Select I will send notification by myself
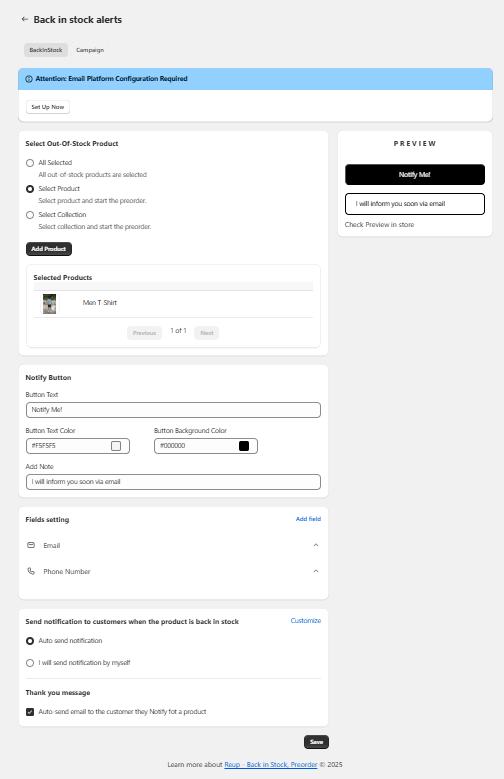Image resolution: width=504 pixels, height=779 pixels. click(x=30, y=663)
